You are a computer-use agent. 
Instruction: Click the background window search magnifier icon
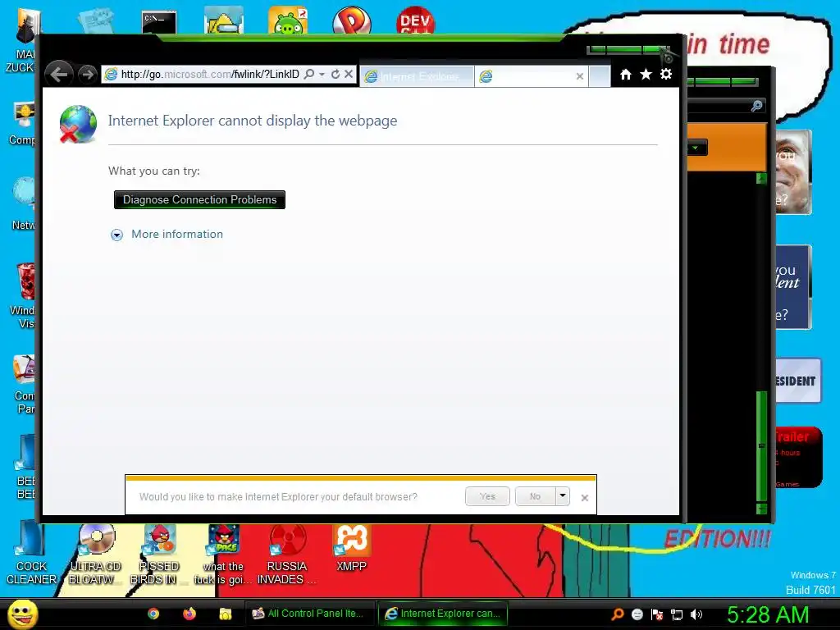[756, 106]
